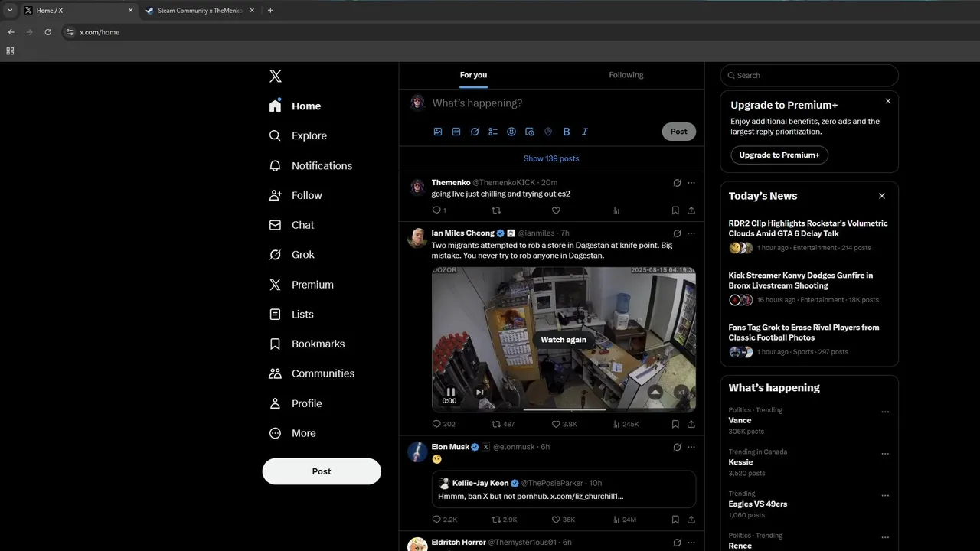980x551 pixels.
Task: Expand the More menu in sidebar
Action: pyautogui.click(x=292, y=433)
